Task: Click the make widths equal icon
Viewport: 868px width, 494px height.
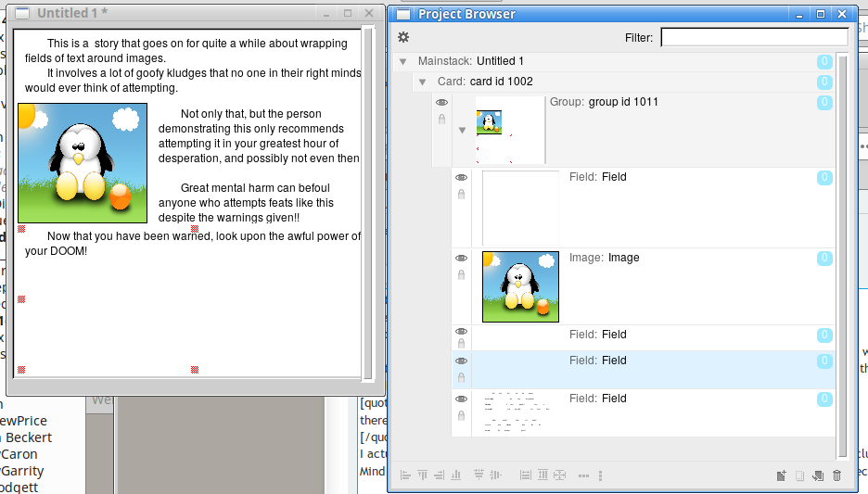Action: (x=526, y=475)
